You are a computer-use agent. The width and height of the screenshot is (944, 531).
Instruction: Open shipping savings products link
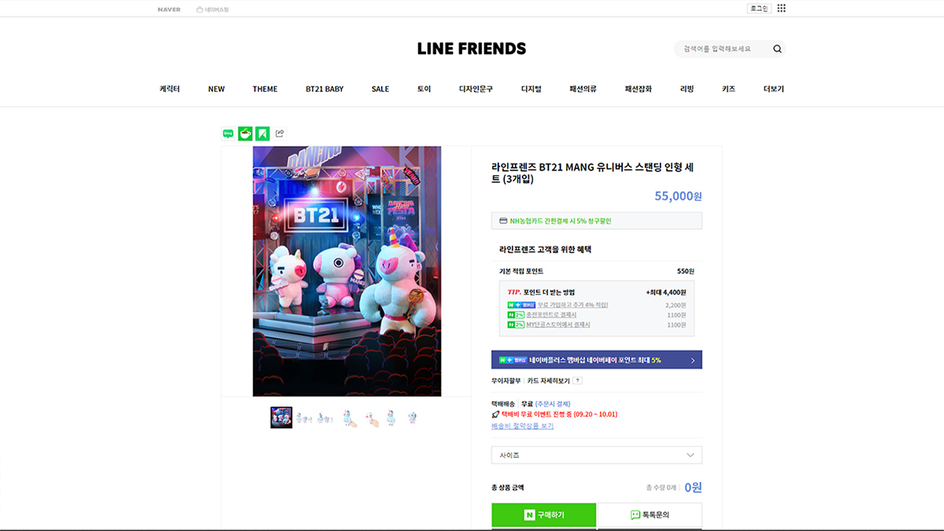[x=522, y=426]
